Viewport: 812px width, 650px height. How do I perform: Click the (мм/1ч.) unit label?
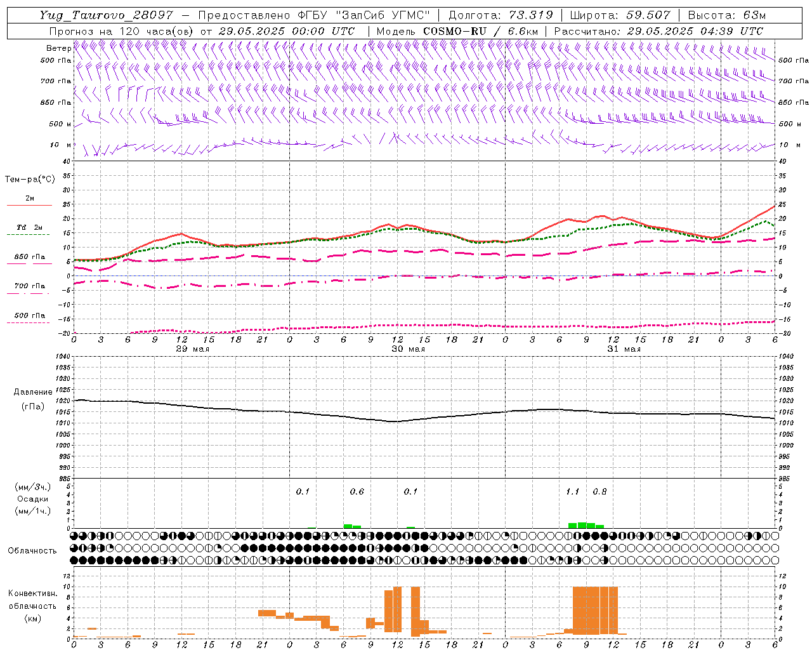32,511
